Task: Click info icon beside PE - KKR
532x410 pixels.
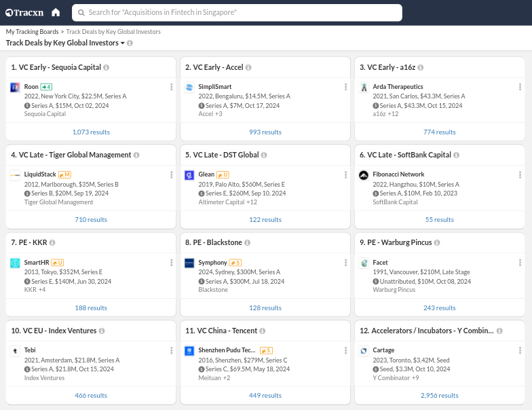Action: pos(52,243)
